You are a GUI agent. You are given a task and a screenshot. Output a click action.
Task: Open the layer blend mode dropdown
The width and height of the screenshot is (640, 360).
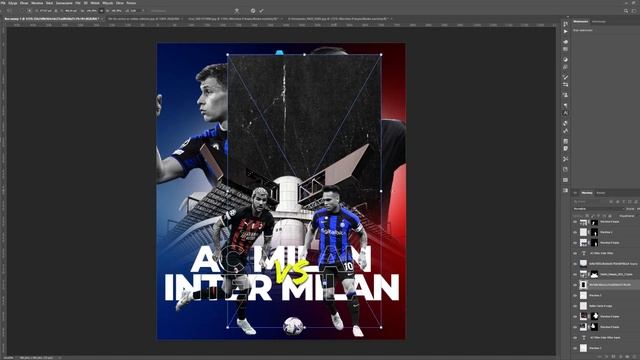pyautogui.click(x=598, y=209)
